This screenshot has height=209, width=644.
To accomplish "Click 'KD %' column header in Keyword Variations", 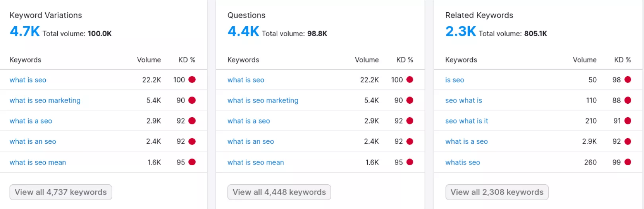I will click(x=186, y=60).
